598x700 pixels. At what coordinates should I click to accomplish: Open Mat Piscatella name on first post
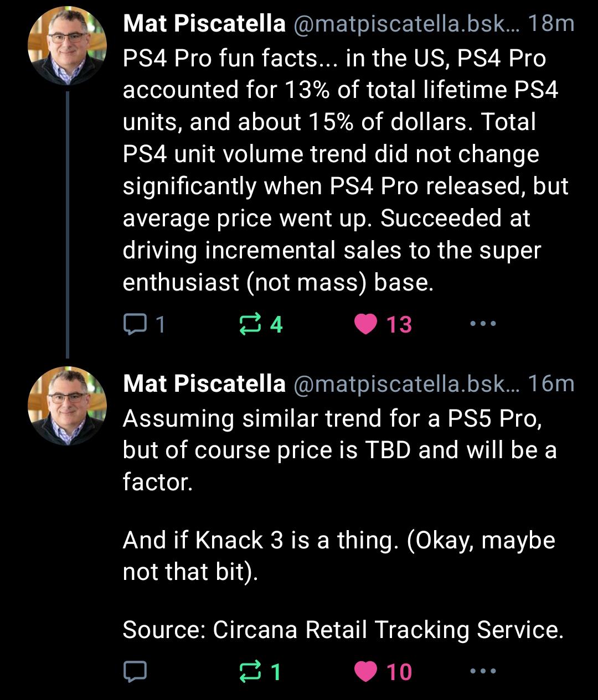click(x=204, y=24)
